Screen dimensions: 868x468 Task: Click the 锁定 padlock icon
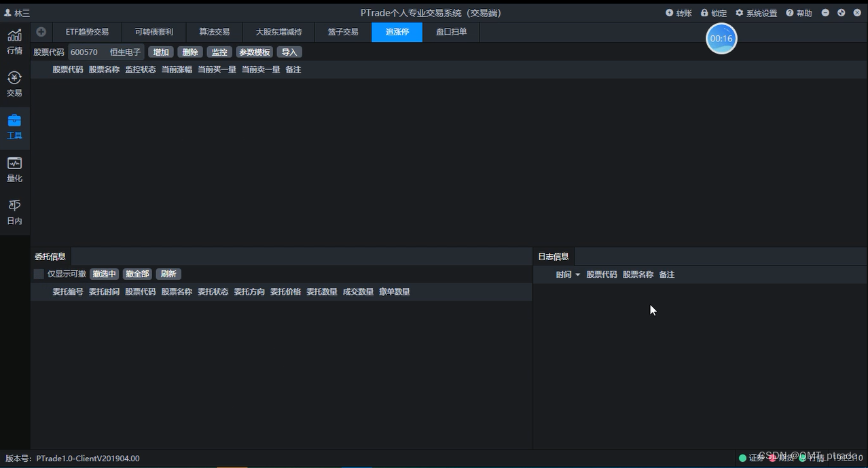[x=704, y=13]
